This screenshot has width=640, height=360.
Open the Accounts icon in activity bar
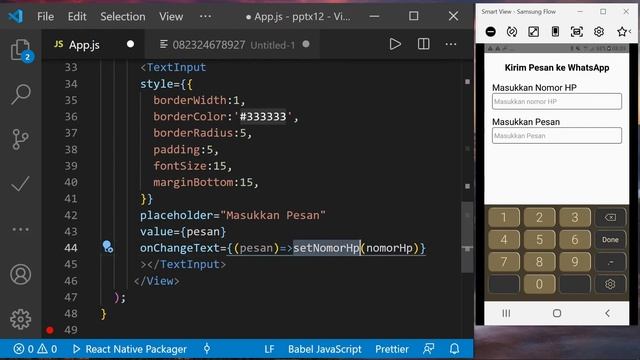click(x=20, y=274)
